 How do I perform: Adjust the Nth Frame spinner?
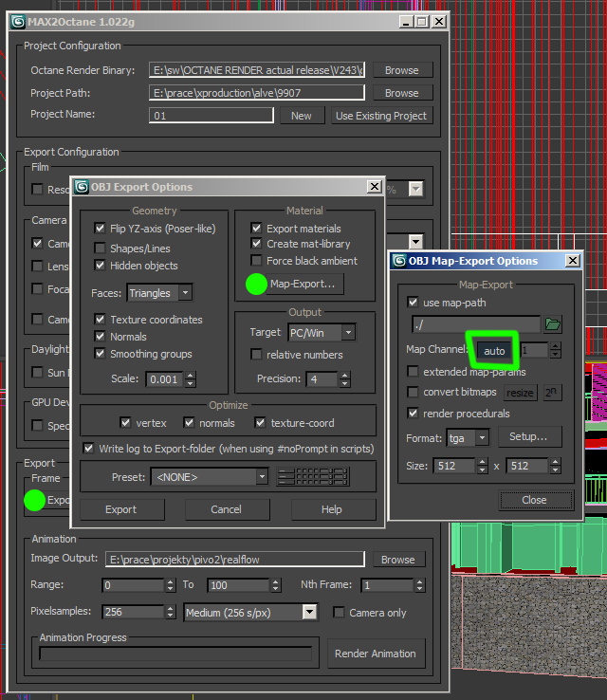pos(419,585)
